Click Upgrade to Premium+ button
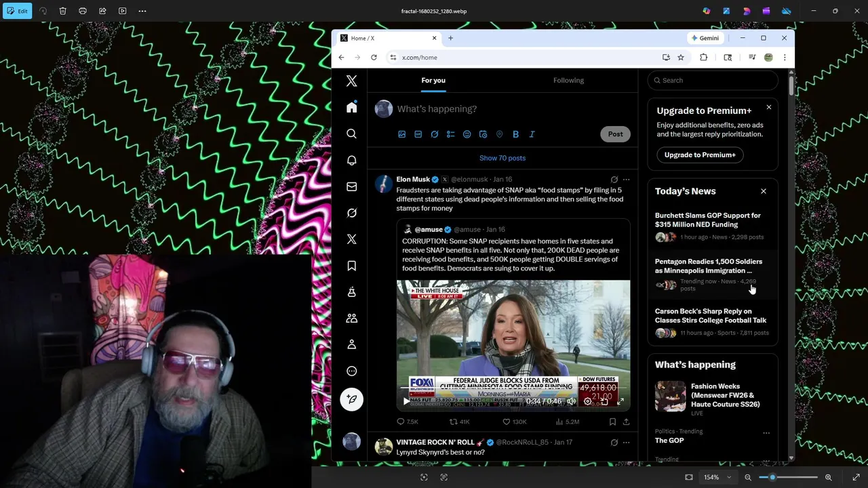Image resolution: width=868 pixels, height=488 pixels. click(x=700, y=155)
